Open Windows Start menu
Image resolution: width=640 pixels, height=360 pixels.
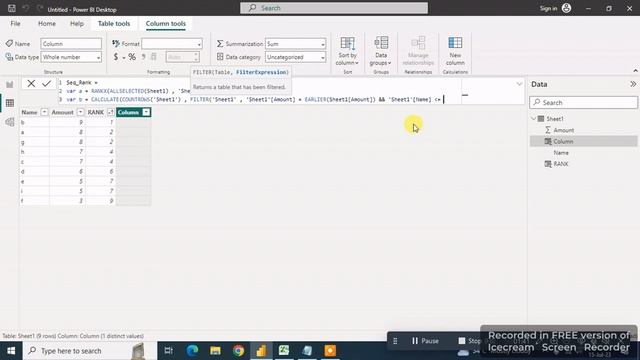[11, 351]
